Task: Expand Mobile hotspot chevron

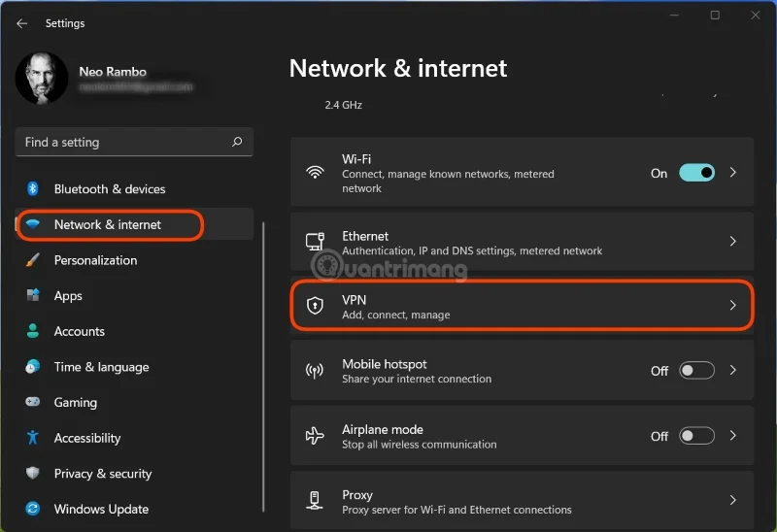Action: (733, 371)
